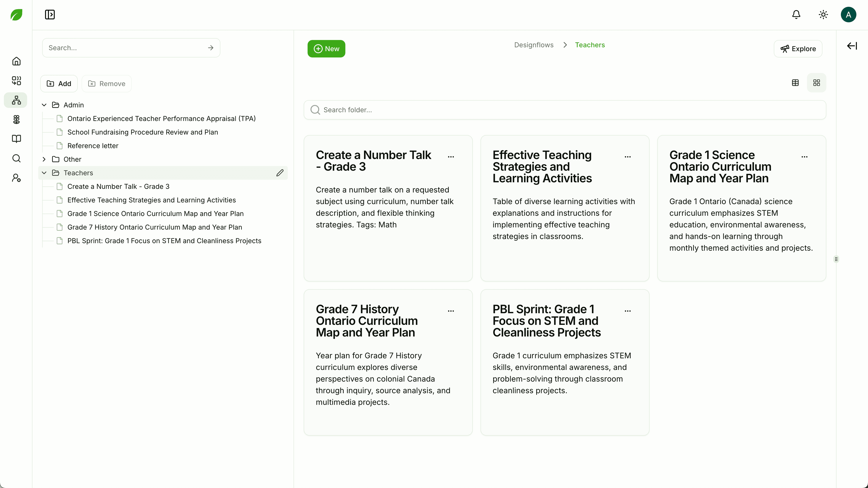Viewport: 868px width, 488px height.
Task: Open options menu on Number Talk card
Action: [451, 156]
